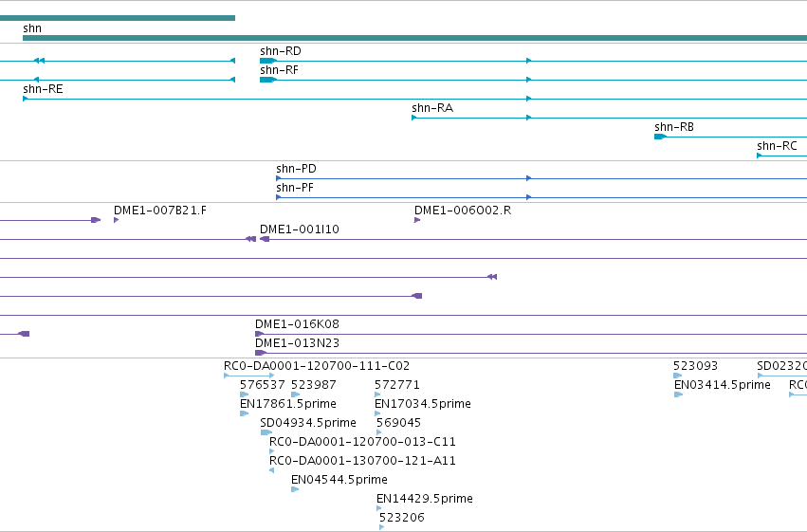Click the 569045 EST marker
This screenshot has height=532, width=807.
[378, 432]
